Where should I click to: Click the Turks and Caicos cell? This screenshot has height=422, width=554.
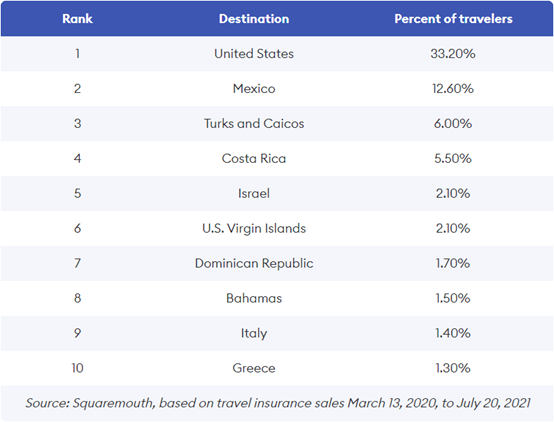[x=254, y=124]
